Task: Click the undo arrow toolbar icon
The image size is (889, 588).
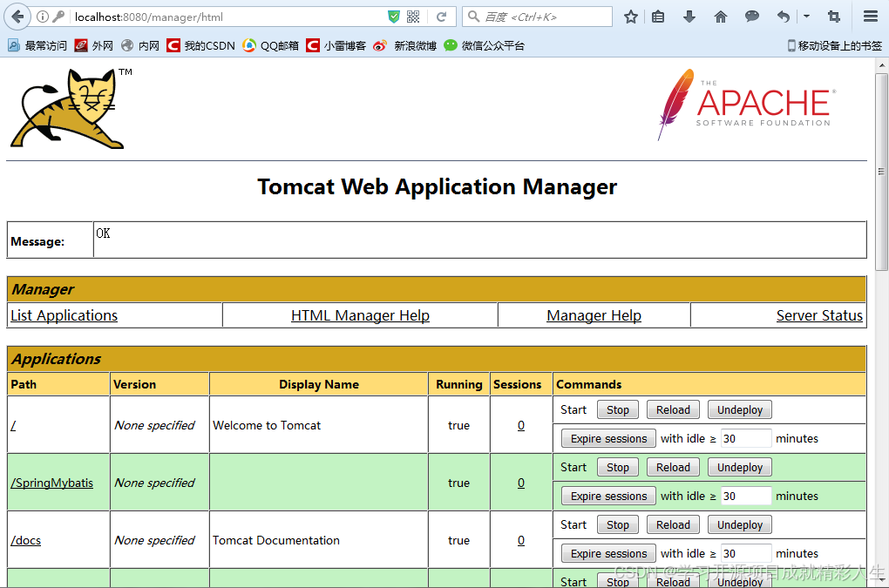Action: (783, 17)
